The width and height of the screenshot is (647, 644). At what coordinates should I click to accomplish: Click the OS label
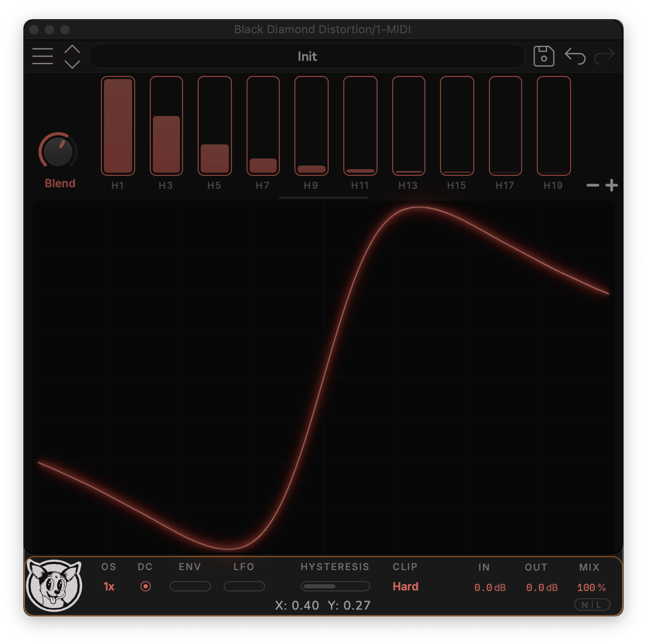pyautogui.click(x=109, y=567)
